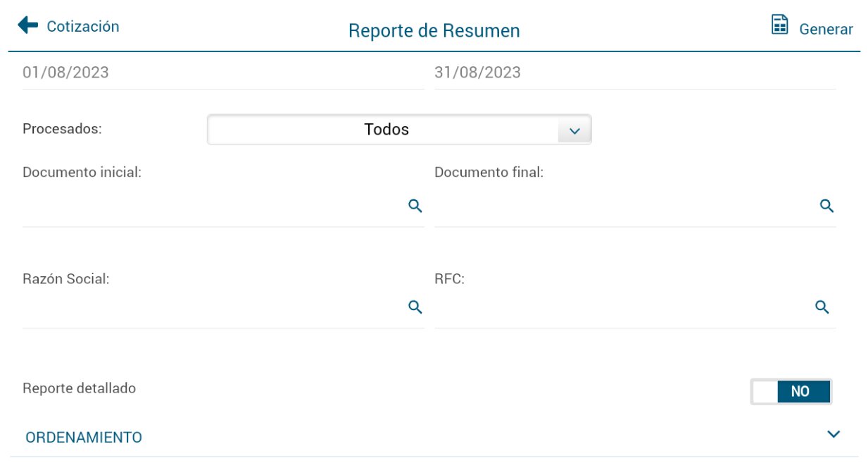Image resolution: width=868 pixels, height=463 pixels.
Task: Click the Generar report spreadsheet icon
Action: 779,25
